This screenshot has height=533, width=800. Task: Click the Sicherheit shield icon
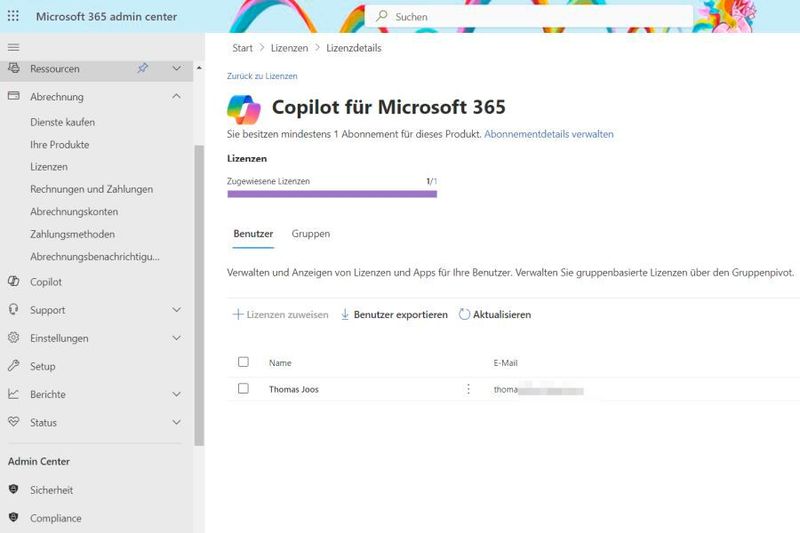coord(14,489)
